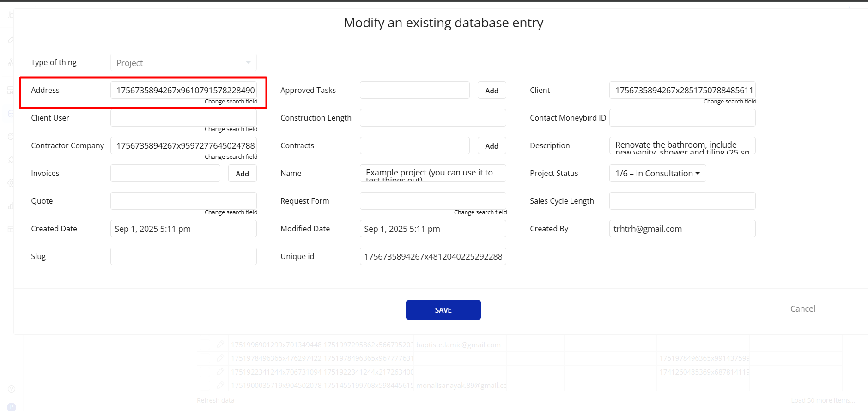Focus the Construction Length input field
This screenshot has width=868, height=411.
point(433,118)
